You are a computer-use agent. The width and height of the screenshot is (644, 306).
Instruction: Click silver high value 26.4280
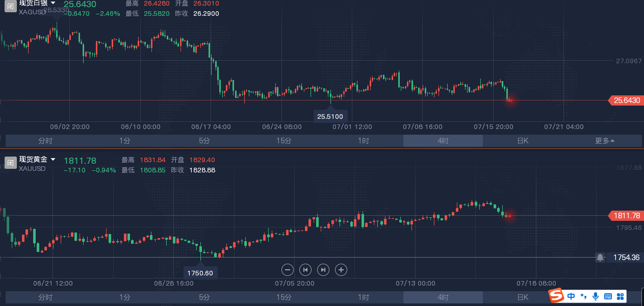(x=157, y=4)
